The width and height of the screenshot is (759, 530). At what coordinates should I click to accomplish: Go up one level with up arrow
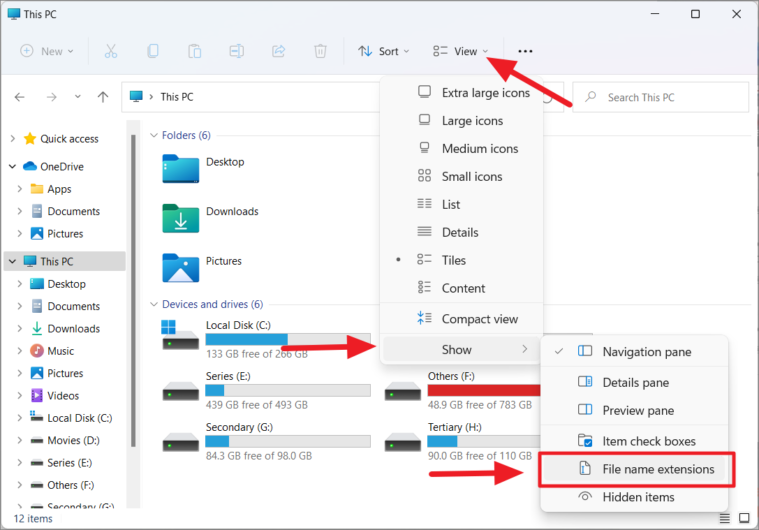click(x=103, y=97)
